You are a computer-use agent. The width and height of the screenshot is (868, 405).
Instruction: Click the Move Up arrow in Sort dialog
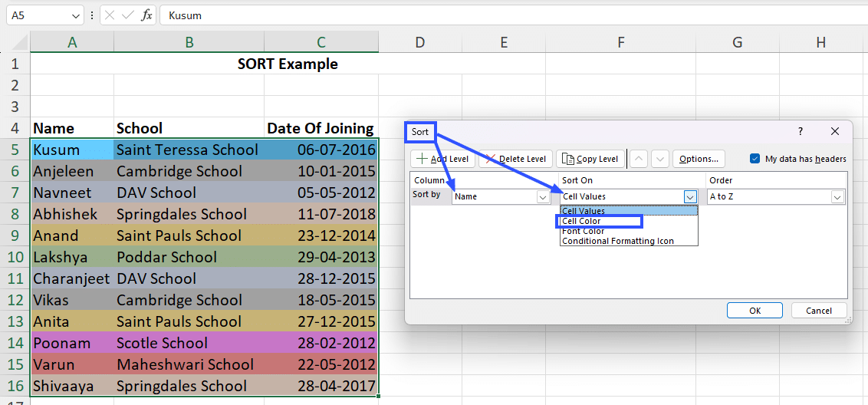(x=639, y=159)
